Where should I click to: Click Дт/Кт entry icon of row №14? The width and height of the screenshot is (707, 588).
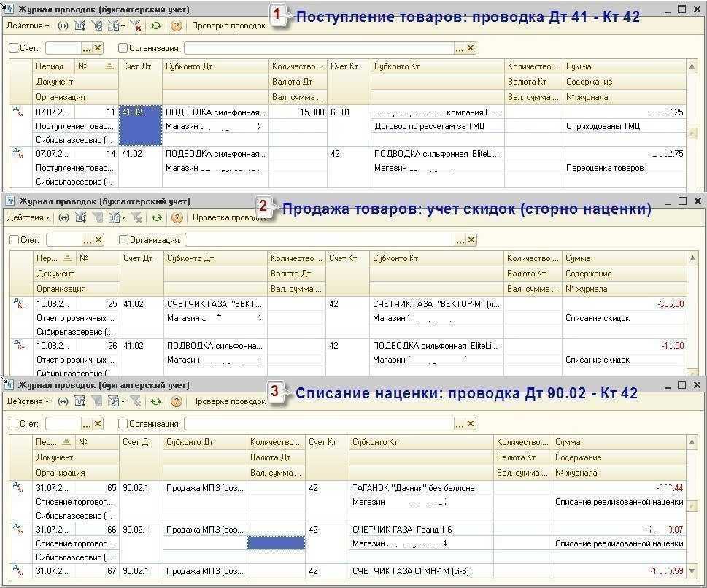pyautogui.click(x=18, y=153)
